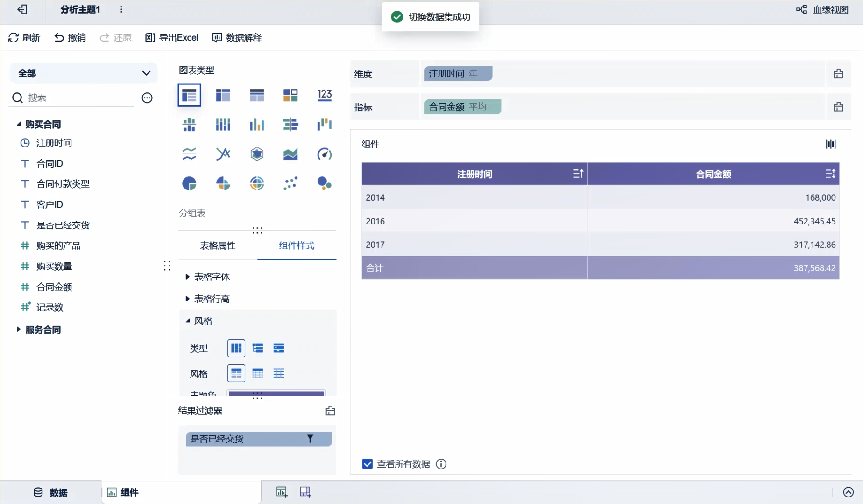Select the 123 text chart type icon
The height and width of the screenshot is (504, 863).
tap(325, 95)
